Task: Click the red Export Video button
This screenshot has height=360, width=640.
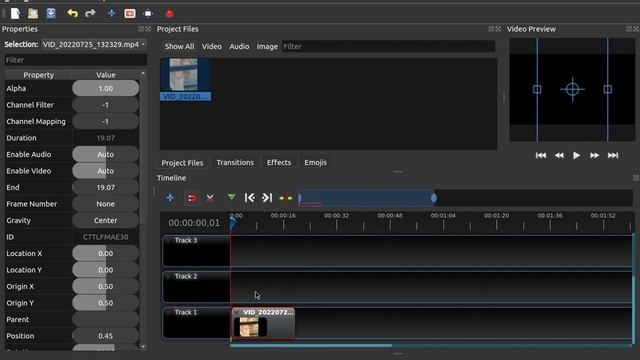Action: pos(169,14)
